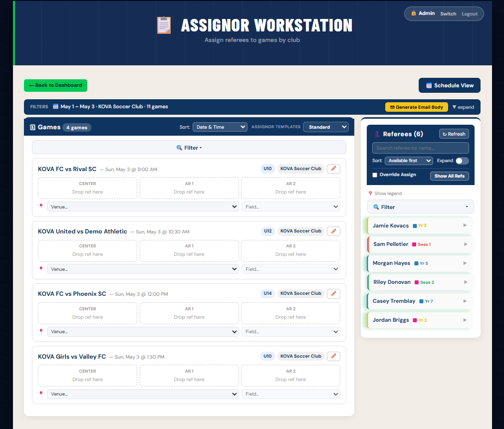The width and height of the screenshot is (504, 429).
Task: Click Sam Pelletier arrow icon
Action: 466,244
